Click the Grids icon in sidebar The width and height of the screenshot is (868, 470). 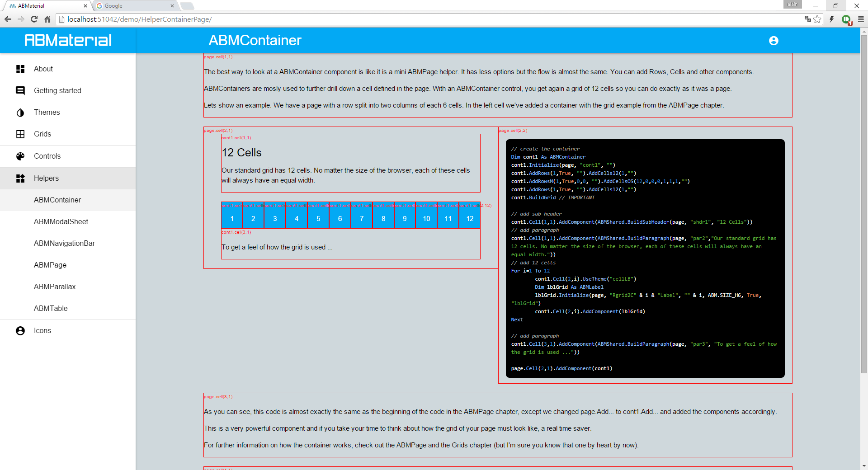(x=20, y=134)
